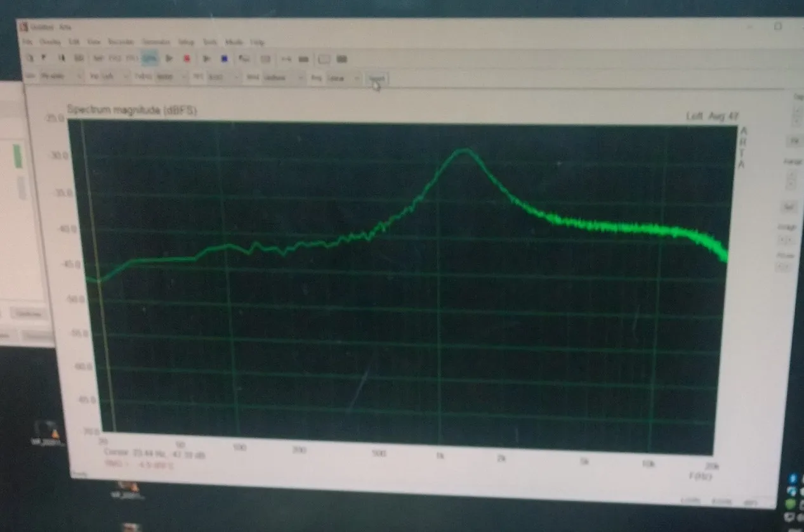The image size is (804, 532).
Task: Open the Generator menu
Action: 156,42
